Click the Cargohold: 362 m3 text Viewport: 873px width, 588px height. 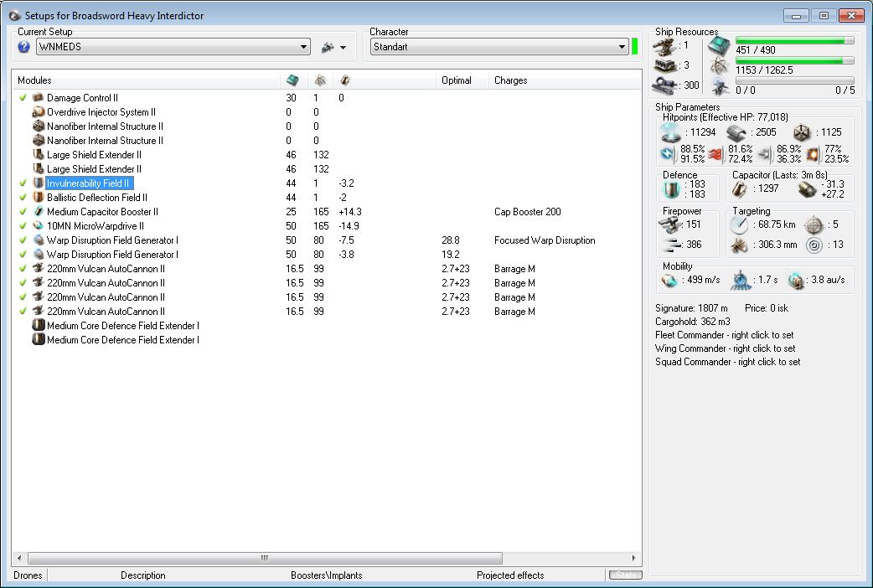[693, 322]
